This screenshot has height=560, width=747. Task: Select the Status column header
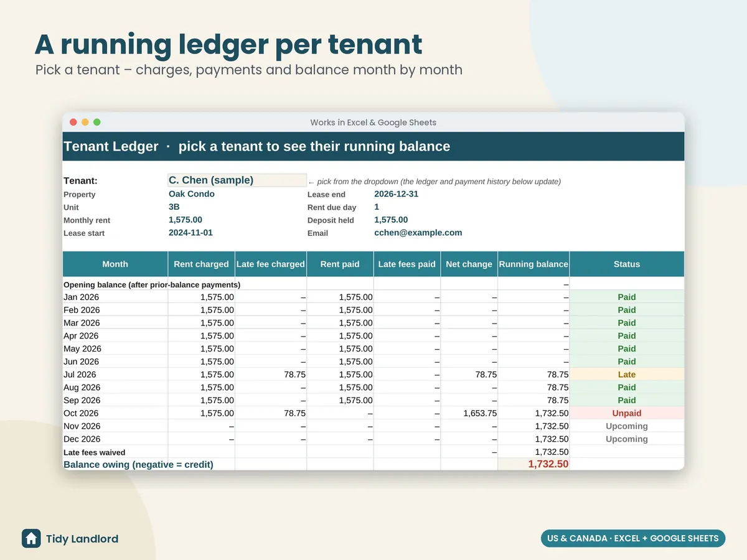tap(627, 264)
